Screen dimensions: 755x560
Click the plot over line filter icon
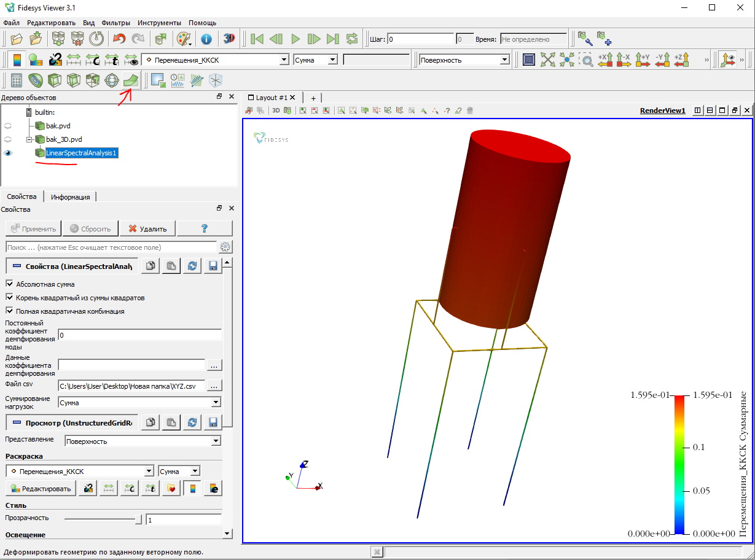tap(197, 80)
